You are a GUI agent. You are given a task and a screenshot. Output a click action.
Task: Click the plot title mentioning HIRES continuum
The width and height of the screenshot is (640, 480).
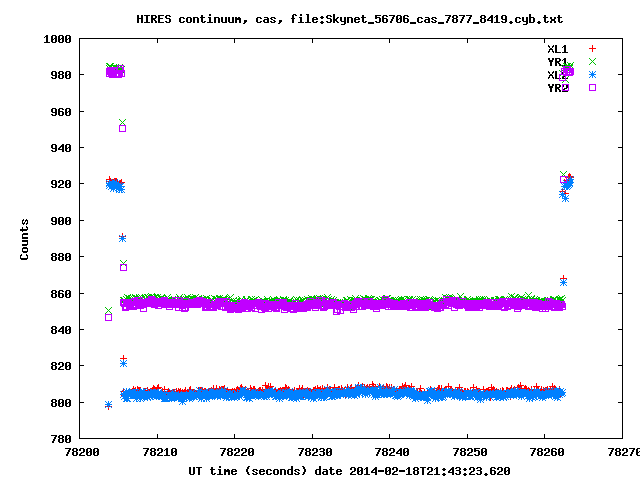[349, 19]
